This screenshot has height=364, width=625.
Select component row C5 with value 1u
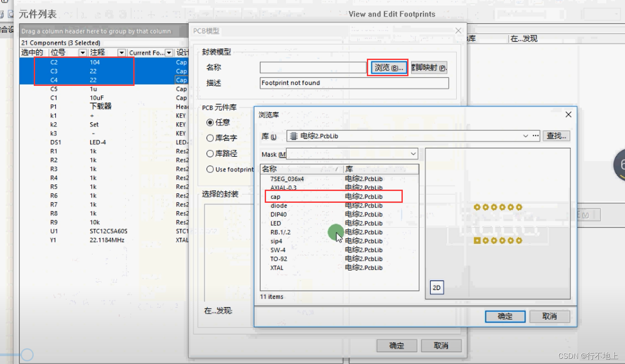click(x=105, y=89)
